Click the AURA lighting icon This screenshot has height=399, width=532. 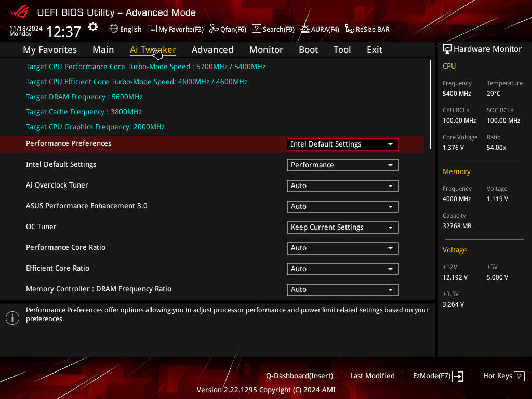304,29
